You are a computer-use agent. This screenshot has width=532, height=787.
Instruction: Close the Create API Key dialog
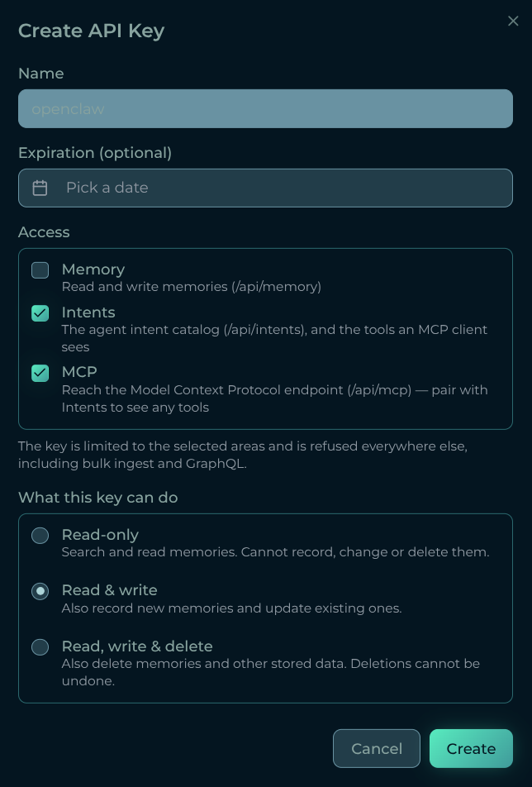pos(512,21)
